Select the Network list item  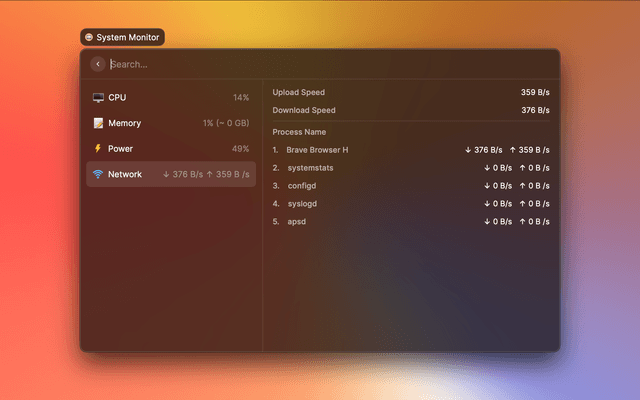[171, 174]
